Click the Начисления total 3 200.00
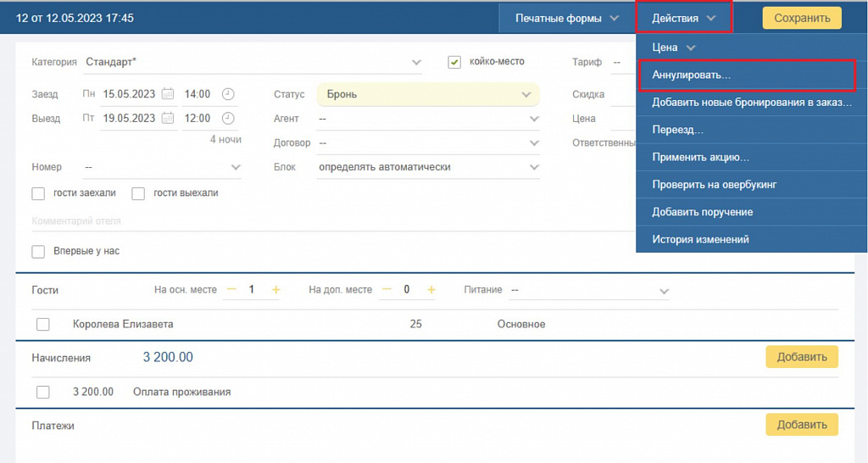The width and height of the screenshot is (868, 463). coord(168,357)
